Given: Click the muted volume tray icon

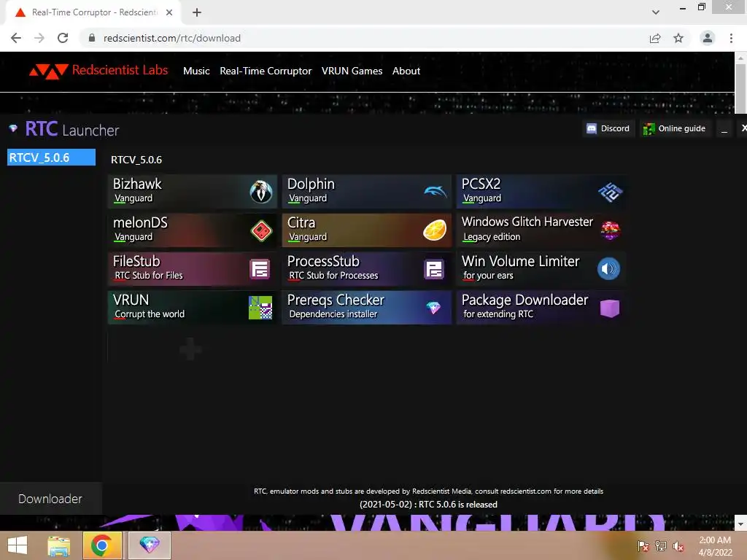Looking at the screenshot, I should [678, 545].
